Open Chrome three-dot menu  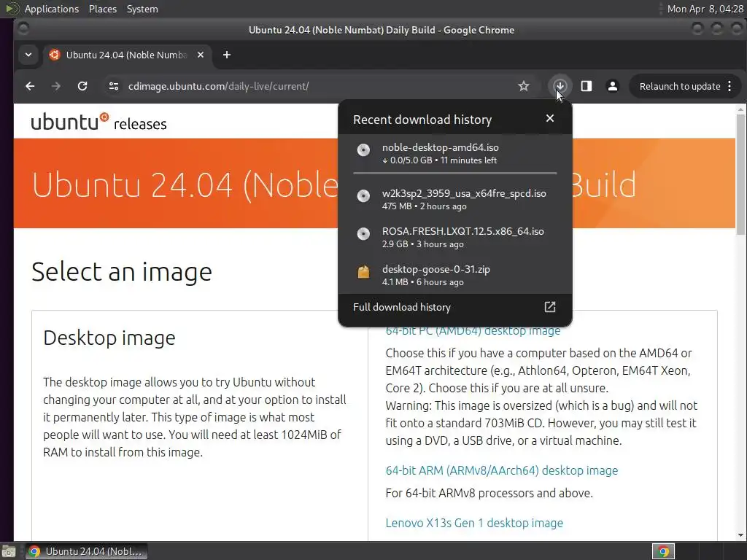point(729,86)
